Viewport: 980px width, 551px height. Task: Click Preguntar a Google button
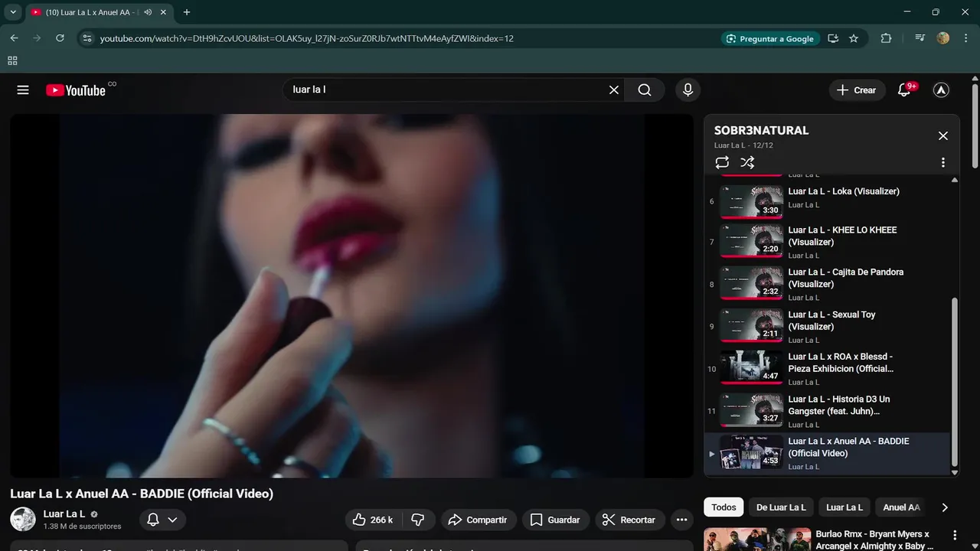click(x=770, y=38)
